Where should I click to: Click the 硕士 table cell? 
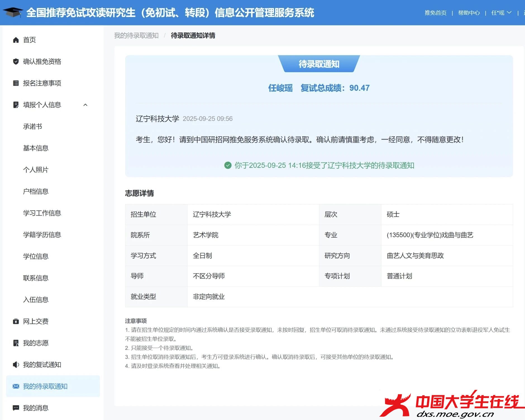447,214
